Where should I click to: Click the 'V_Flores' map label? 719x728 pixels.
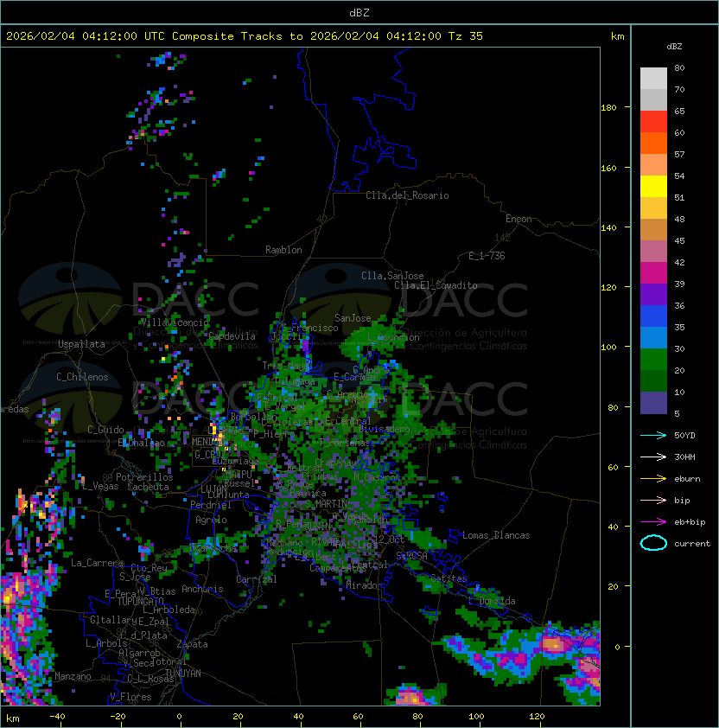pos(130,697)
